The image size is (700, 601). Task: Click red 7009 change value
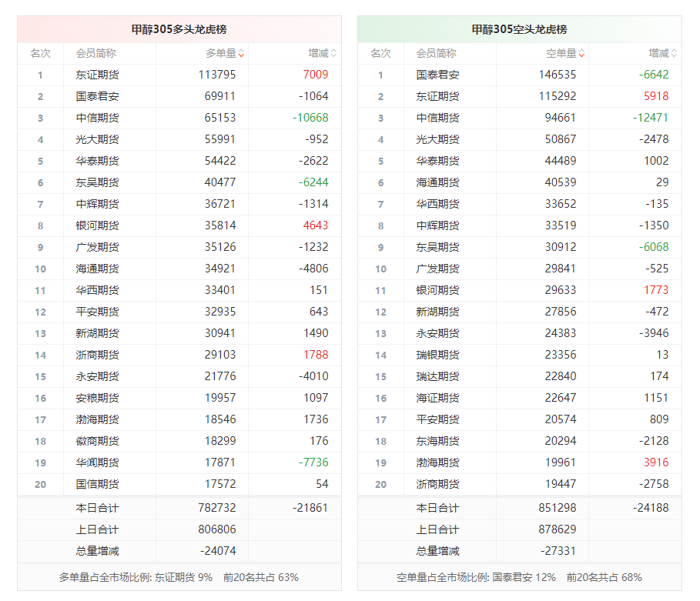coord(316,75)
